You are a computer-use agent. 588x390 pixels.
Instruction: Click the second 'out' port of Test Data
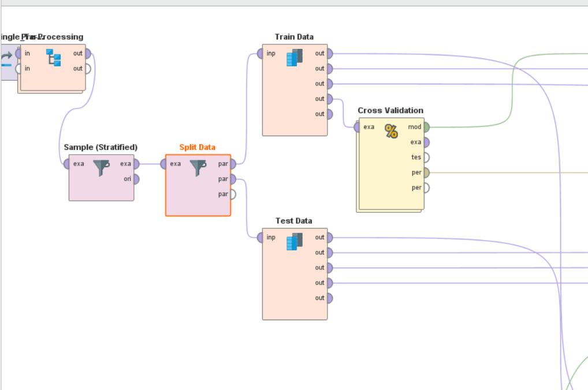(330, 253)
